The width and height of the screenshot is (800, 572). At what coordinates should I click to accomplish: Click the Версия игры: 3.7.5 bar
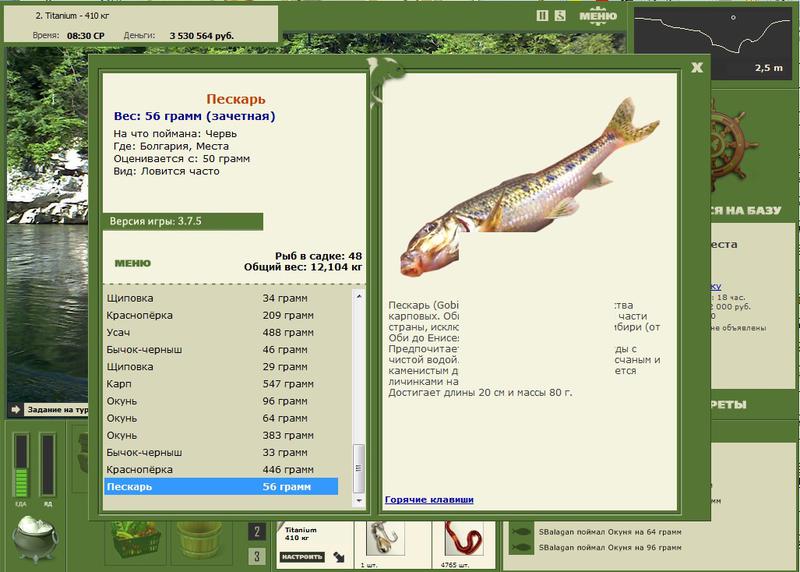[183, 221]
